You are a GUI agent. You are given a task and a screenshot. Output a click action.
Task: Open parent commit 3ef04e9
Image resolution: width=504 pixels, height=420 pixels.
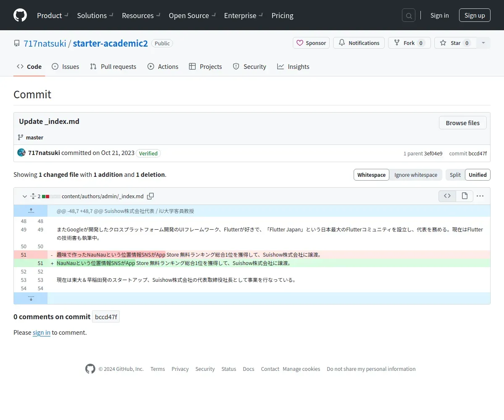(433, 153)
